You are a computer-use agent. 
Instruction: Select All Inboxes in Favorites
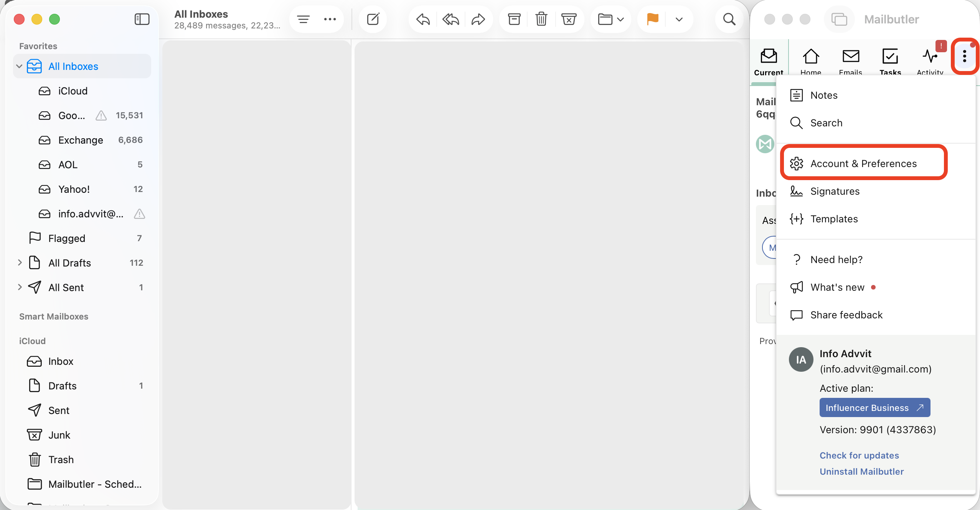82,66
